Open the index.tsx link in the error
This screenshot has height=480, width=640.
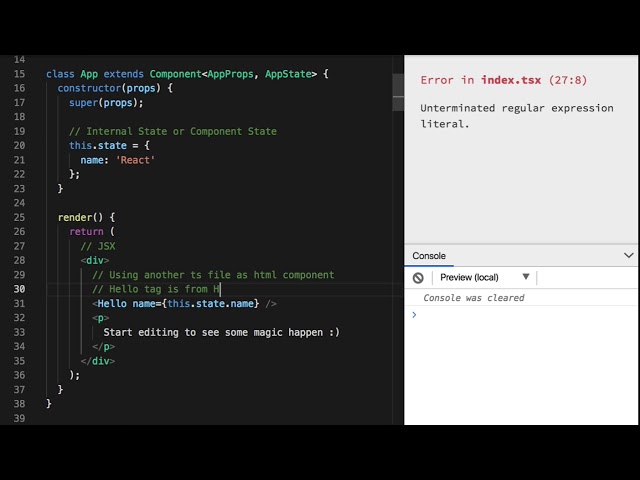(x=510, y=80)
